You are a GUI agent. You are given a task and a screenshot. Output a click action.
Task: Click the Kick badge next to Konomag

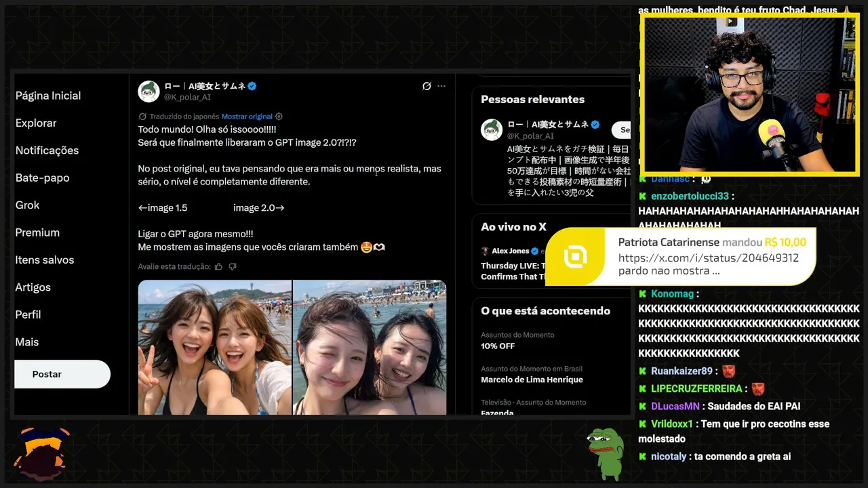[x=643, y=294]
